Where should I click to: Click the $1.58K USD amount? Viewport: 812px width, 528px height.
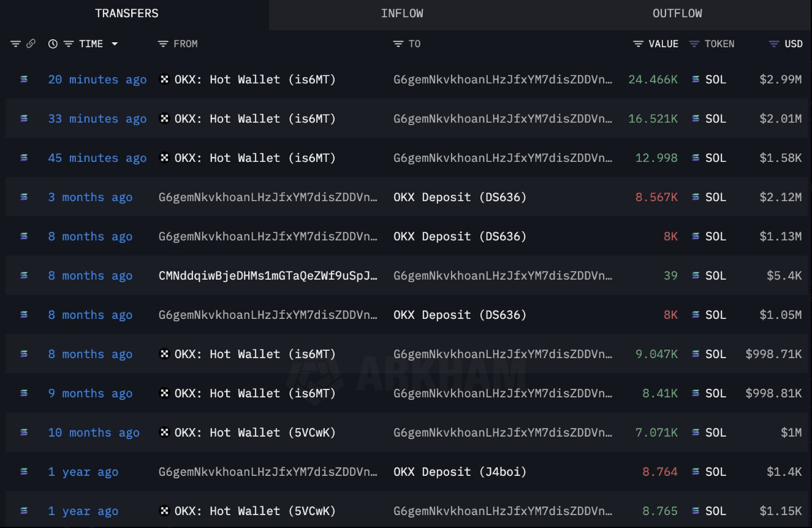[781, 158]
